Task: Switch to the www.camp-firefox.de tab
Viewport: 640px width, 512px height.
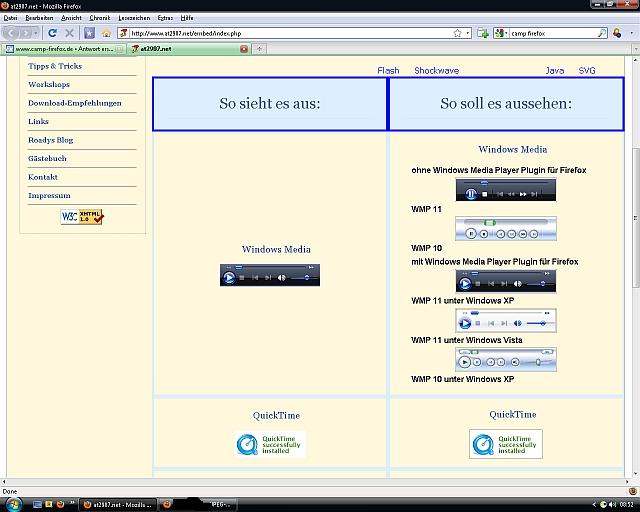Action: (x=64, y=49)
